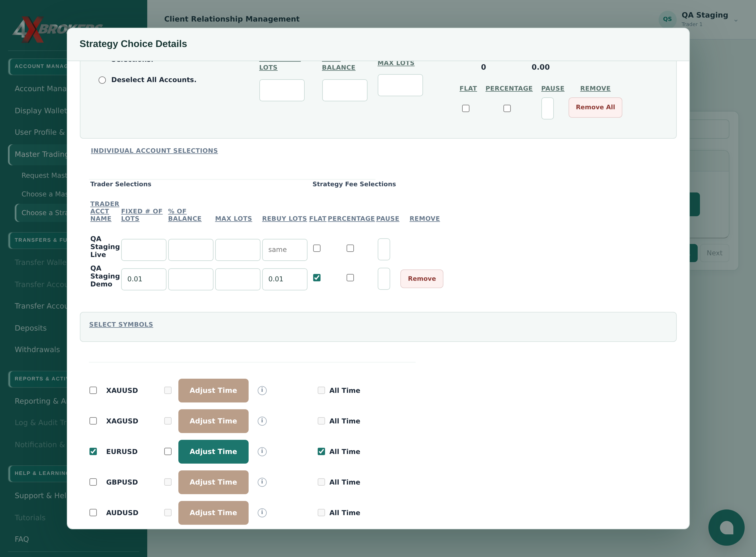The width and height of the screenshot is (756, 557).
Task: Click Adjust Time for XAUUSD
Action: click(213, 391)
